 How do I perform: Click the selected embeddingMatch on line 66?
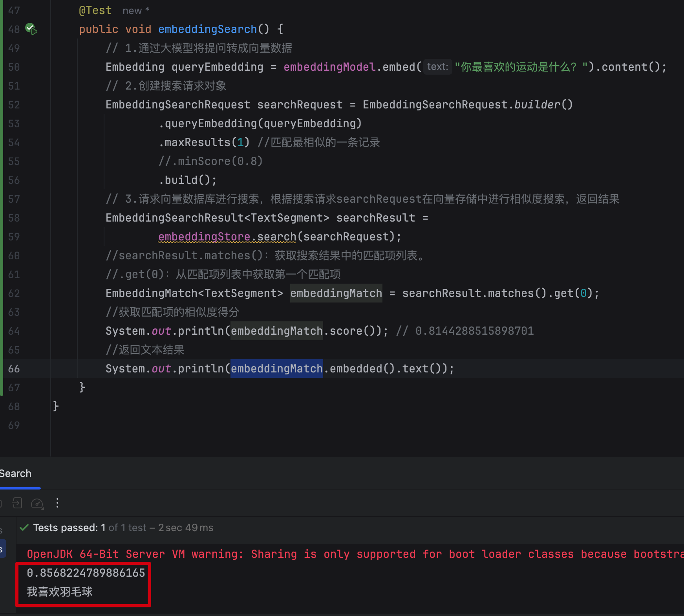pos(277,368)
